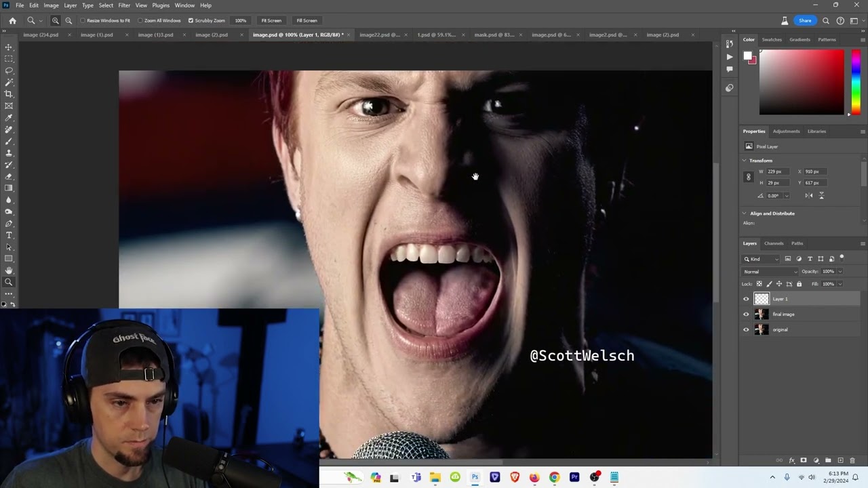Screen dimensions: 868x488
Task: Click the Fit Screen button
Action: (x=271, y=20)
